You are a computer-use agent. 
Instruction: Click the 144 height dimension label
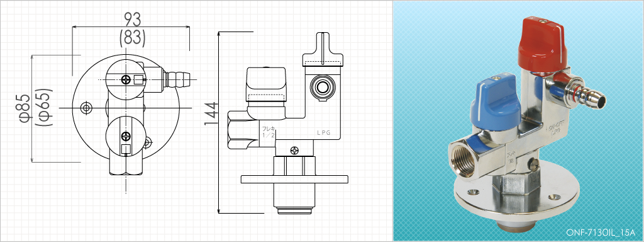pyautogui.click(x=211, y=113)
